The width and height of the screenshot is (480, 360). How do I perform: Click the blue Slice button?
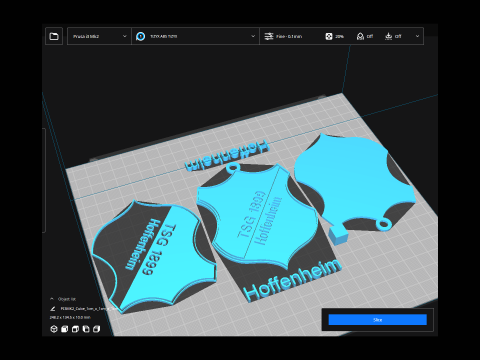(377, 320)
